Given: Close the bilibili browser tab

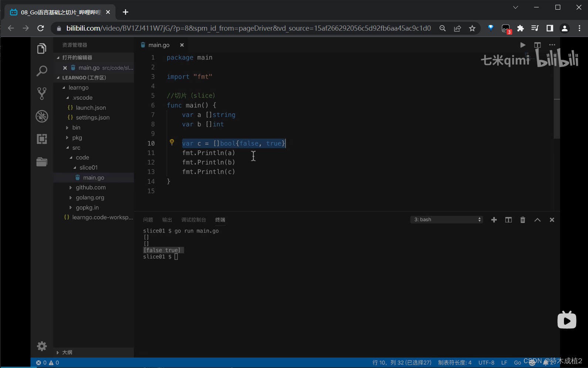Looking at the screenshot, I should click(x=108, y=12).
